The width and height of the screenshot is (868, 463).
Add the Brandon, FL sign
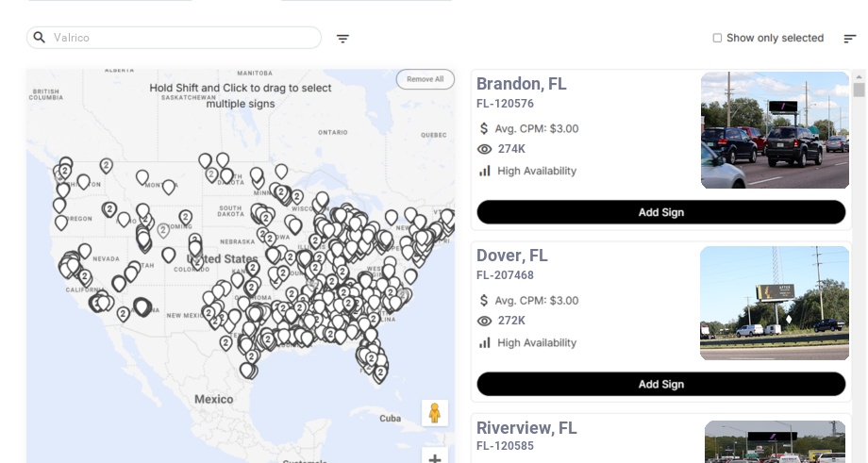click(660, 212)
